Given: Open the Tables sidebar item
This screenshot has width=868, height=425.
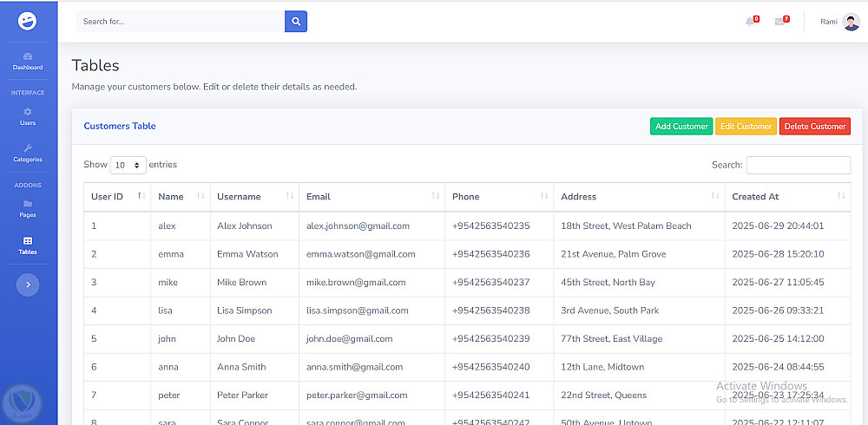Looking at the screenshot, I should [28, 245].
